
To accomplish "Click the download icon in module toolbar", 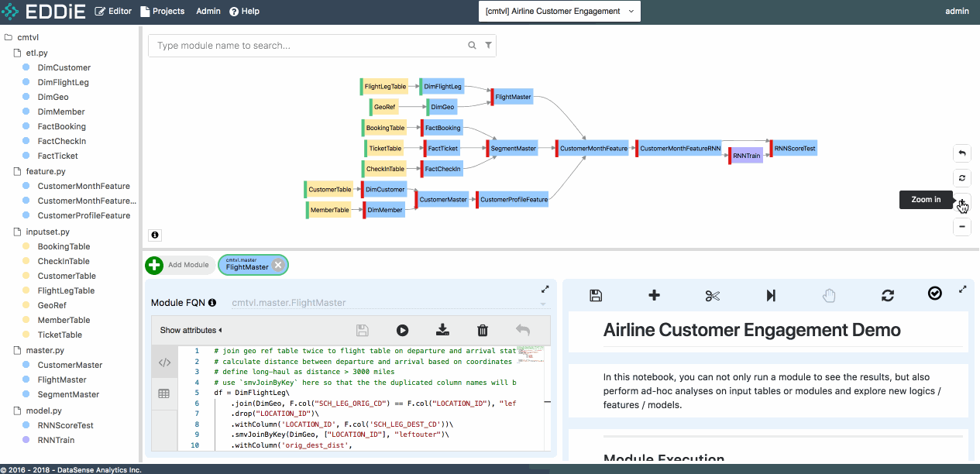I will tap(442, 331).
